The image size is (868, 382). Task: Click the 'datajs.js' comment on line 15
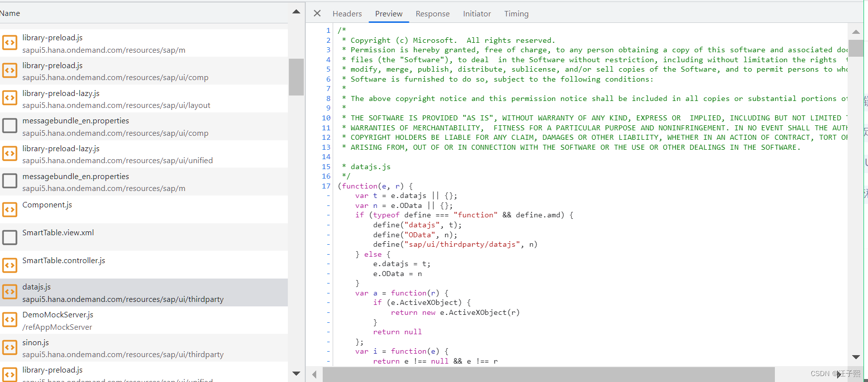[x=371, y=167]
